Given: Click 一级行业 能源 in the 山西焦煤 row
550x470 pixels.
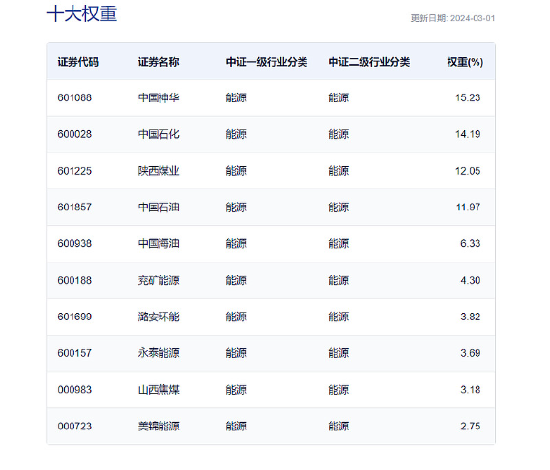Looking at the screenshot, I should pos(236,390).
